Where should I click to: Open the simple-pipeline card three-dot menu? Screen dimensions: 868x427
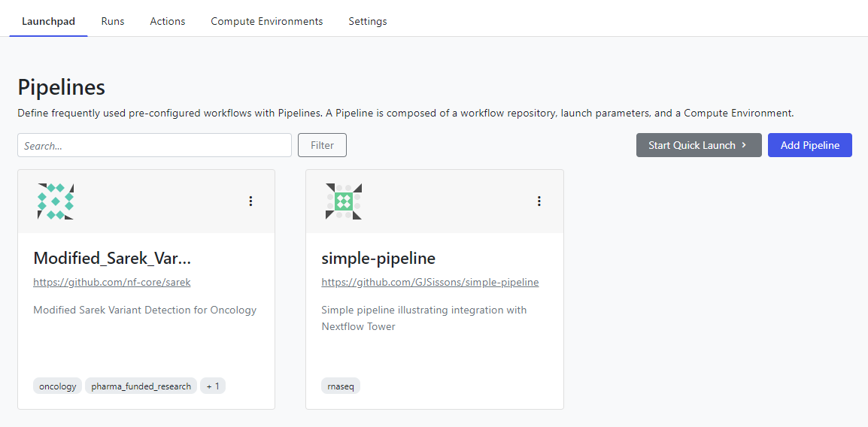pyautogui.click(x=539, y=201)
